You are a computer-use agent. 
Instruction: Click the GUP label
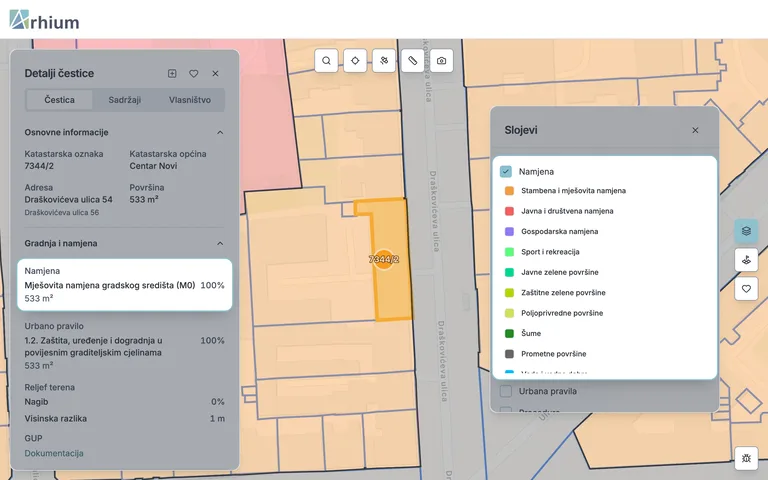33,438
